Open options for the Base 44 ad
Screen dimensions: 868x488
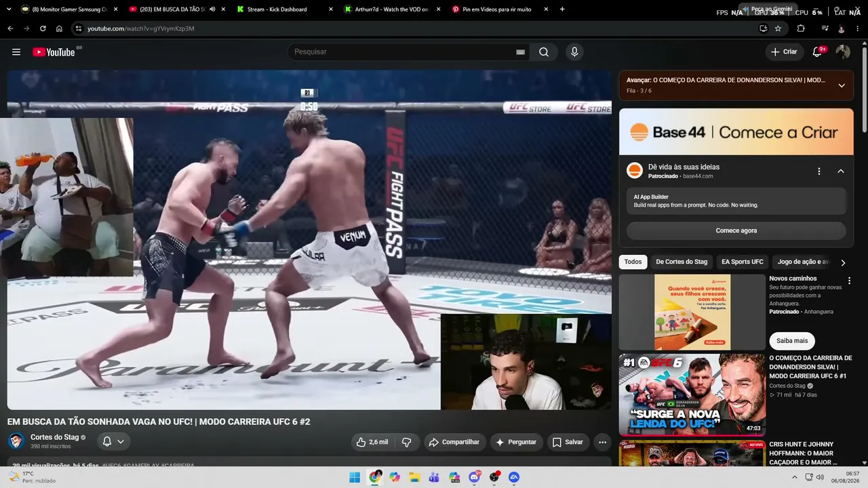(x=819, y=171)
